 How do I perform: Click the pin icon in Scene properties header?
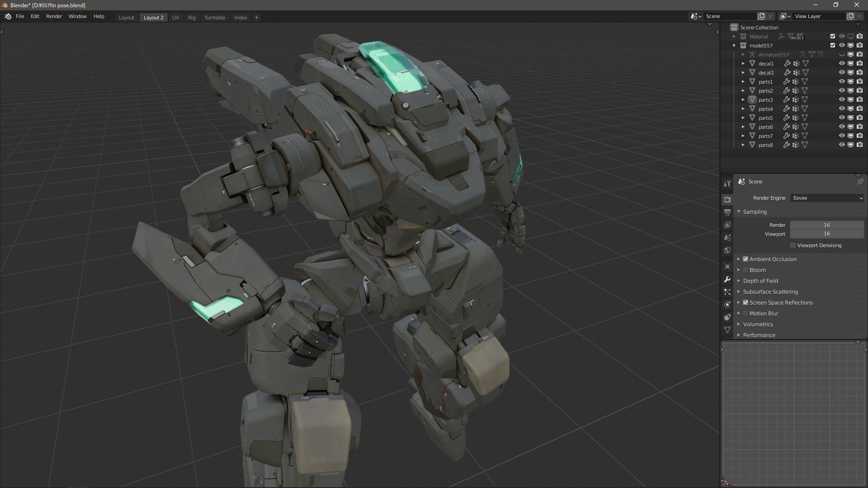(x=860, y=182)
